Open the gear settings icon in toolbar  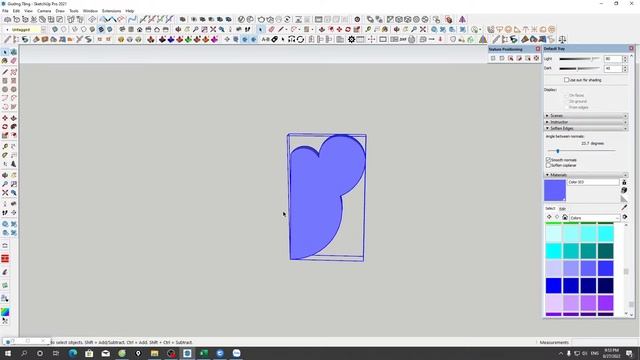click(x=351, y=40)
